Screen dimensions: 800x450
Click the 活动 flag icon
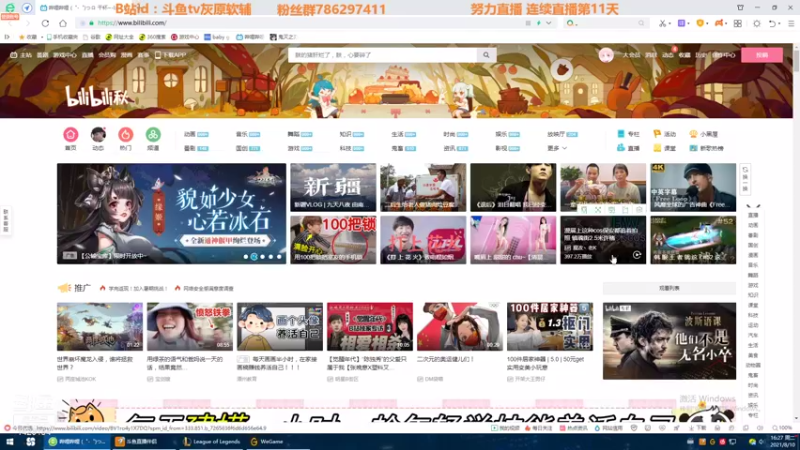[657, 134]
